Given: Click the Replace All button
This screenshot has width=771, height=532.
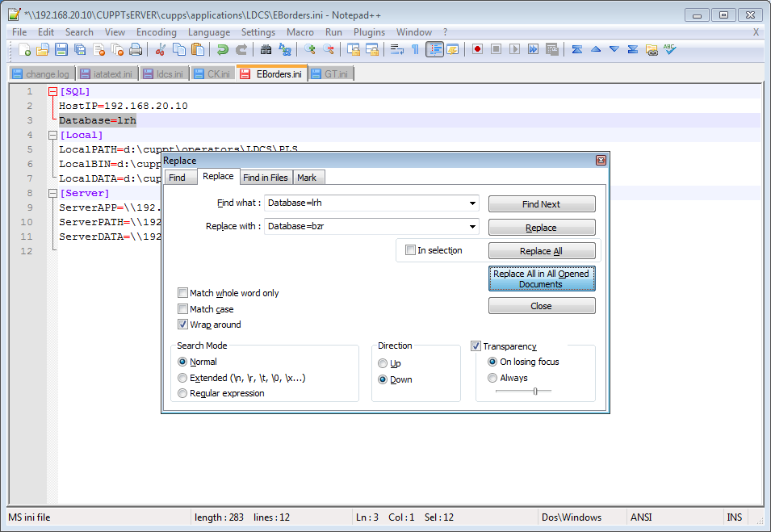Looking at the screenshot, I should click(x=541, y=251).
